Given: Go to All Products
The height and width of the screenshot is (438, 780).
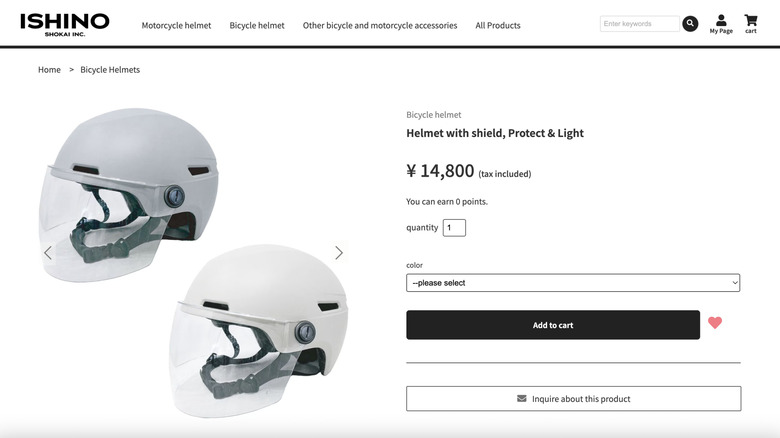Looking at the screenshot, I should coord(497,25).
